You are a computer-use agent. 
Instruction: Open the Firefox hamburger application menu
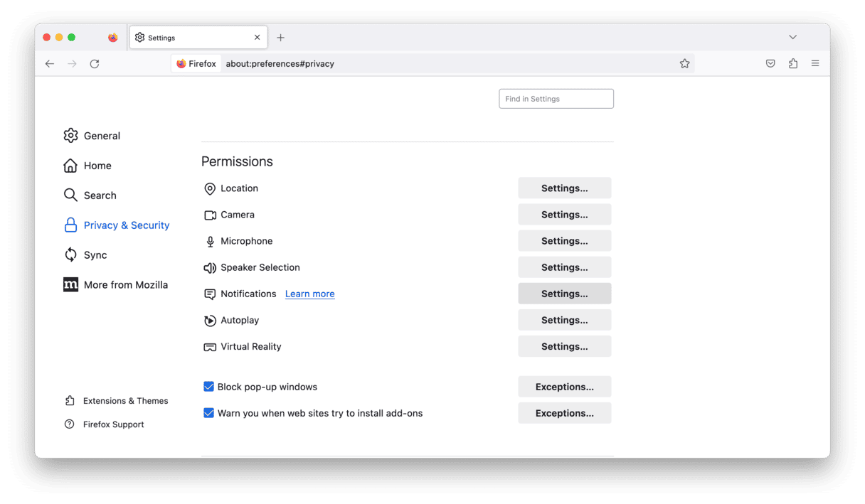click(815, 64)
